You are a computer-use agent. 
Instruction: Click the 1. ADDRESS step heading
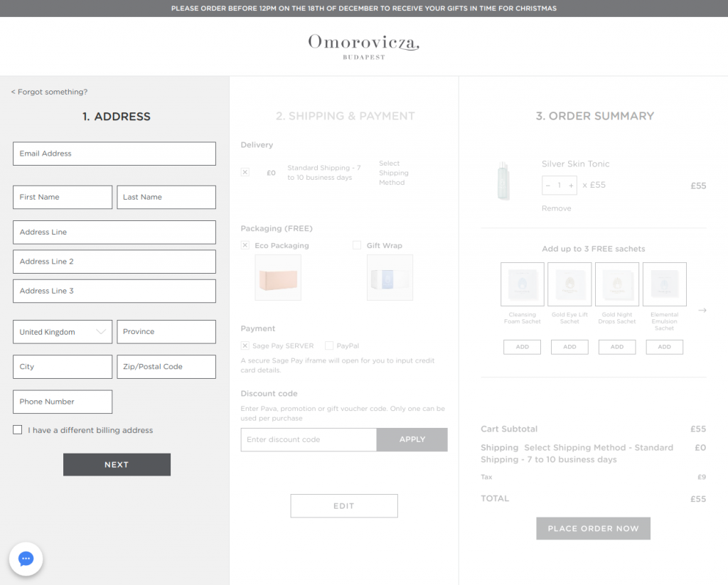117,117
